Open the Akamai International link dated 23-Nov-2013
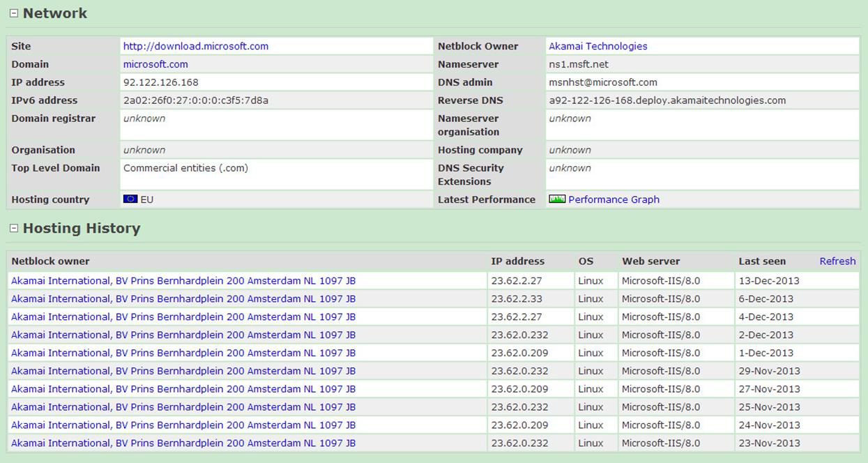 coord(183,443)
